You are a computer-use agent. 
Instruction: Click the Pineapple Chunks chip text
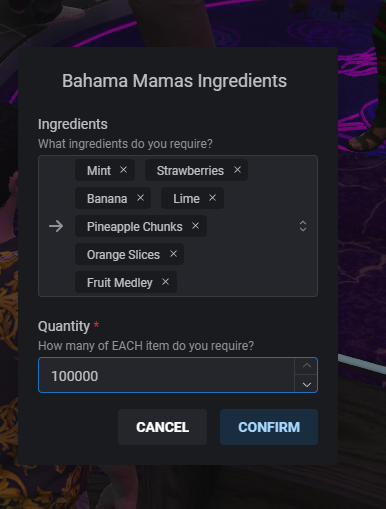coord(135,227)
